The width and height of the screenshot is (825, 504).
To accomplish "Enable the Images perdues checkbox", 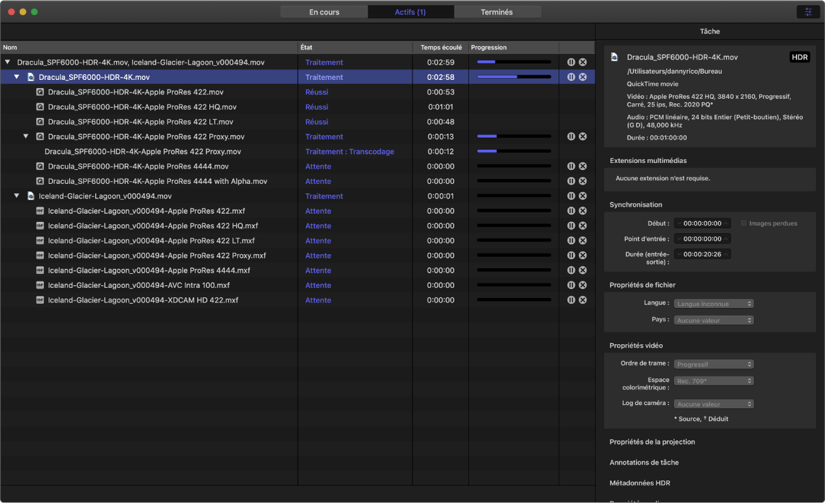I will pyautogui.click(x=744, y=223).
